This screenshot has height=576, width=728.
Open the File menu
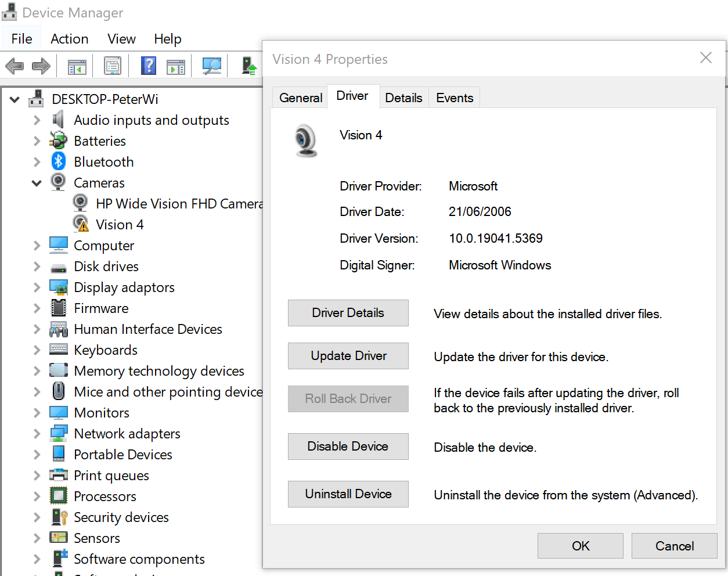click(x=21, y=39)
